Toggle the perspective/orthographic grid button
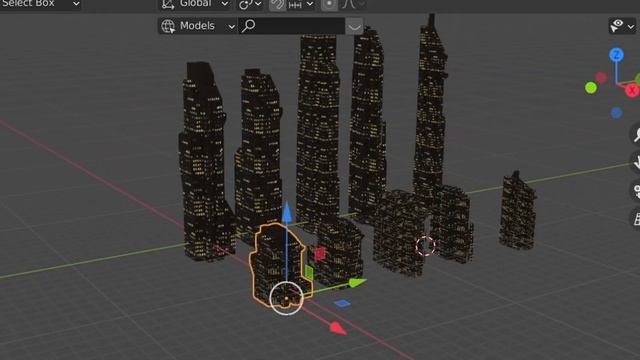640x360 pixels. 635,218
